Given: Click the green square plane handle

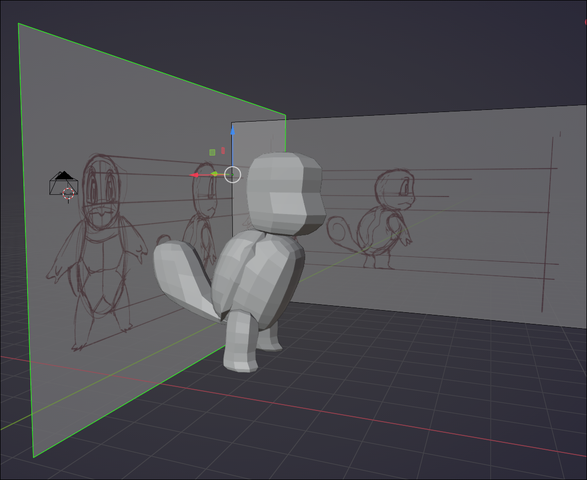Looking at the screenshot, I should pyautogui.click(x=212, y=152).
